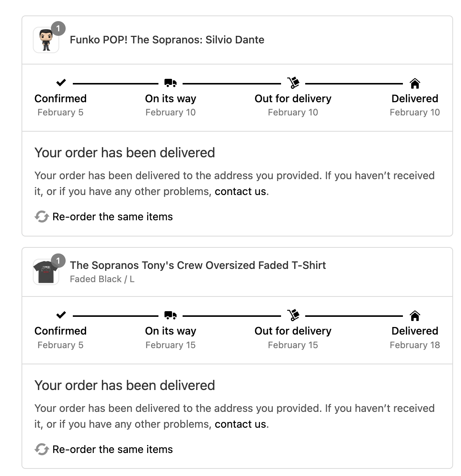Click house Delivered icon in T-Shirt order
The width and height of the screenshot is (461, 476).
(x=415, y=316)
